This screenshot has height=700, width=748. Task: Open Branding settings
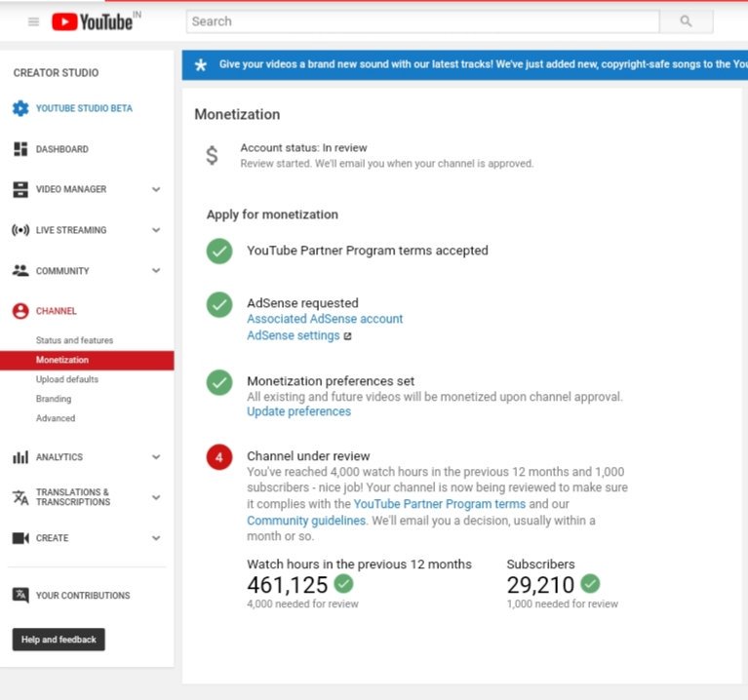(x=54, y=399)
